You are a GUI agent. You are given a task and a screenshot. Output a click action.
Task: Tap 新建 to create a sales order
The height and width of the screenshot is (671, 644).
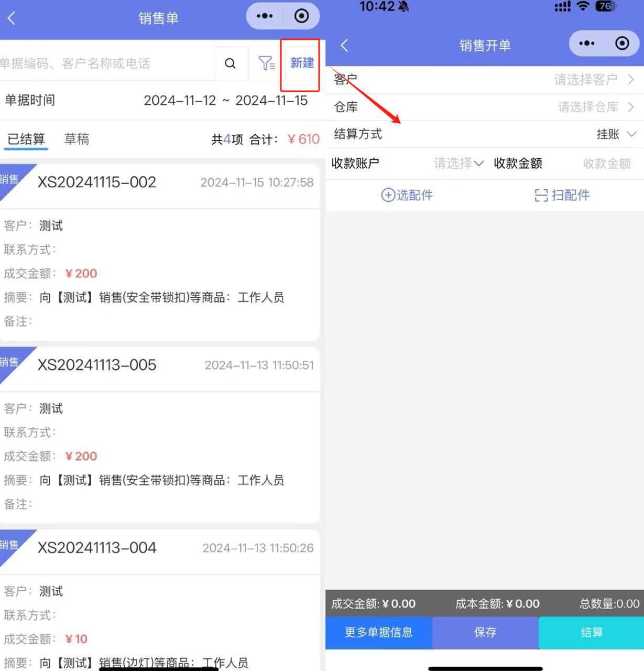[302, 63]
